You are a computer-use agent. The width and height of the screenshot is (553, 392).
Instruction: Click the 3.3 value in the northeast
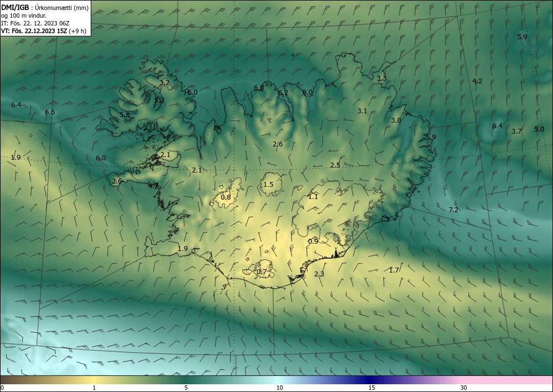(x=382, y=79)
